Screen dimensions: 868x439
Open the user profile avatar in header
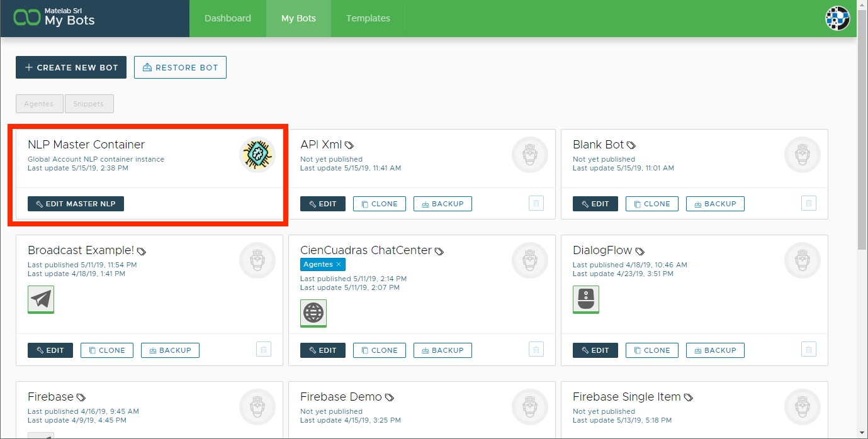(x=837, y=18)
